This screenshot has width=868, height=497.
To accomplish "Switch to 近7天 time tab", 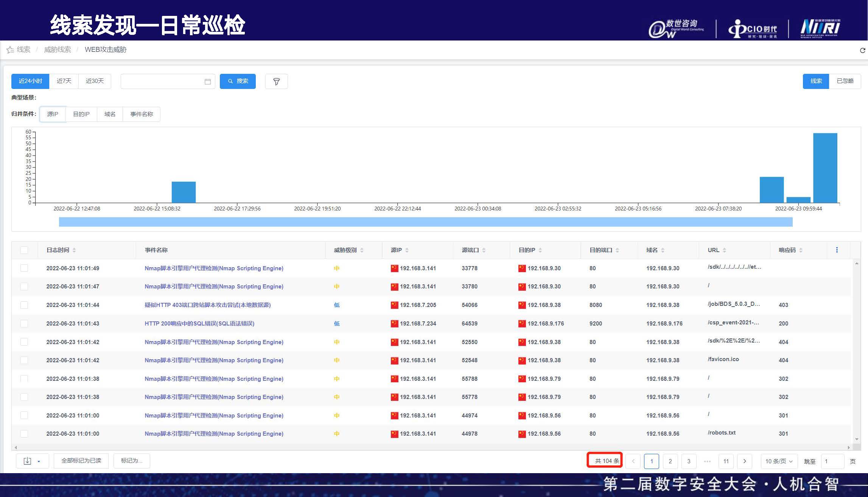I will pos(64,81).
